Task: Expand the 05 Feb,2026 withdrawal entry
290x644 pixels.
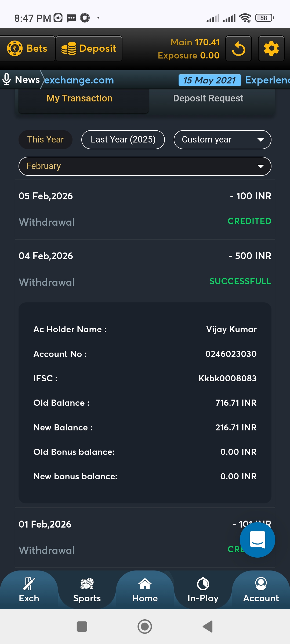Action: click(145, 209)
